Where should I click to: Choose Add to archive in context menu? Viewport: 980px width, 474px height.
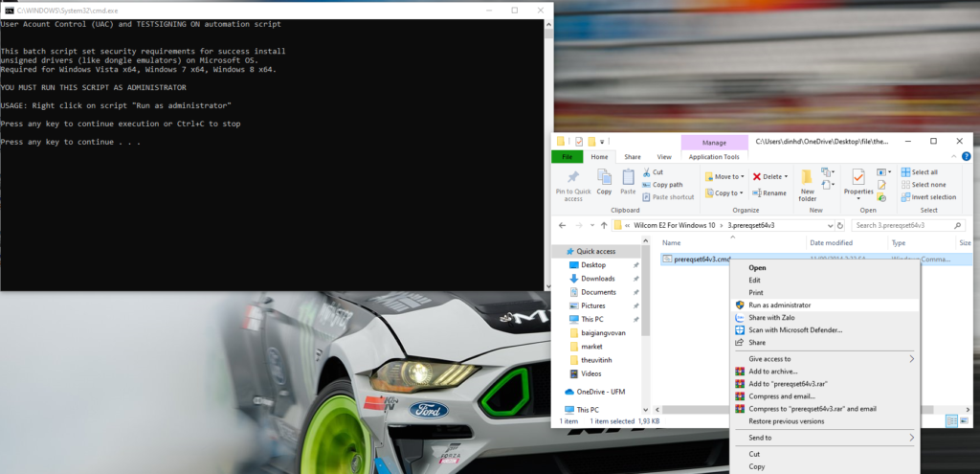tap(825, 372)
